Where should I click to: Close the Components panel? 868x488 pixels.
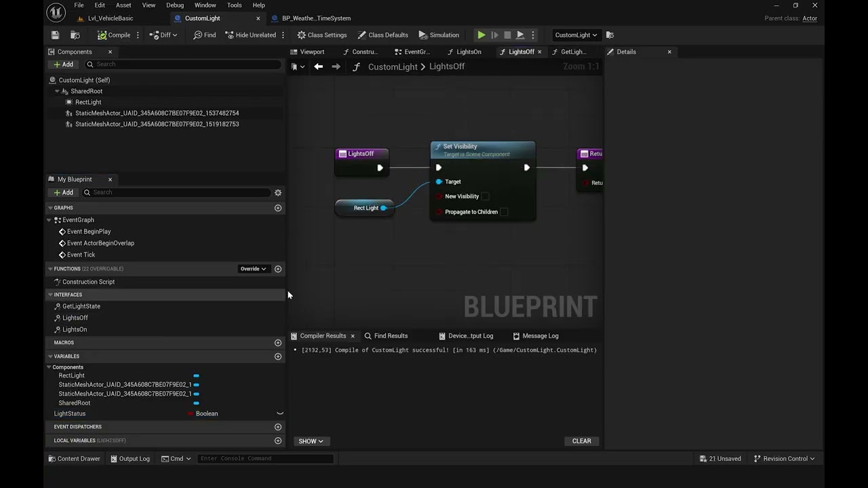coord(110,52)
